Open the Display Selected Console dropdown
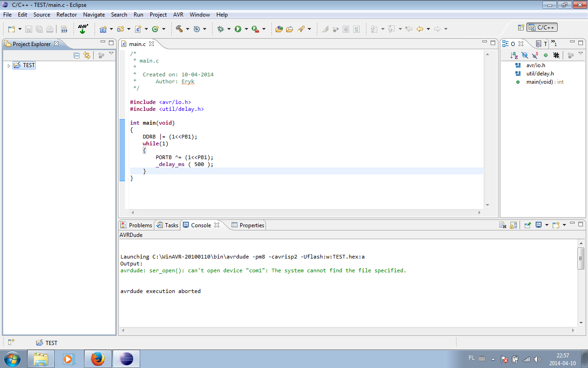The width and height of the screenshot is (588, 368). click(547, 225)
